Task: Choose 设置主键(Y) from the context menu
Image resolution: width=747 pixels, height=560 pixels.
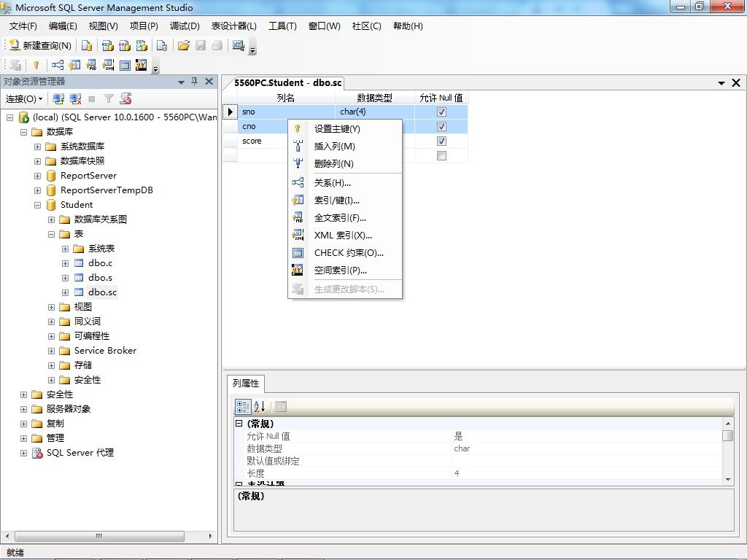Action: coord(345,128)
